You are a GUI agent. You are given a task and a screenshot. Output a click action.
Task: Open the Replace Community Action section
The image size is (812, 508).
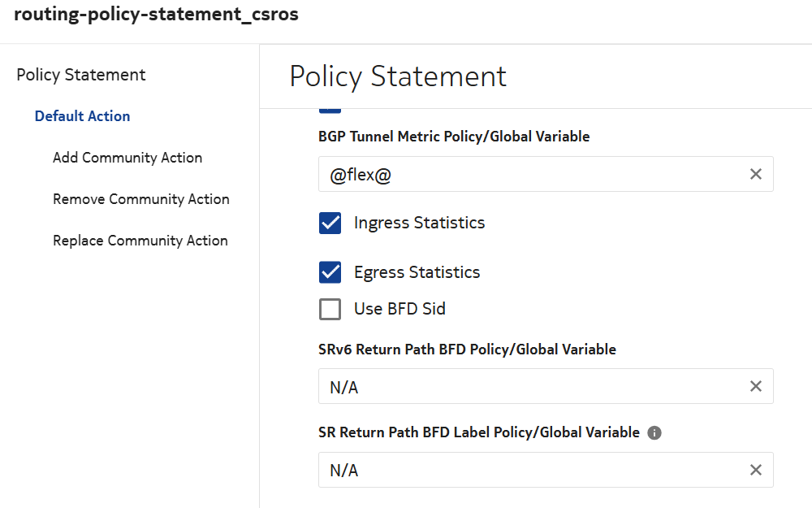coord(140,241)
